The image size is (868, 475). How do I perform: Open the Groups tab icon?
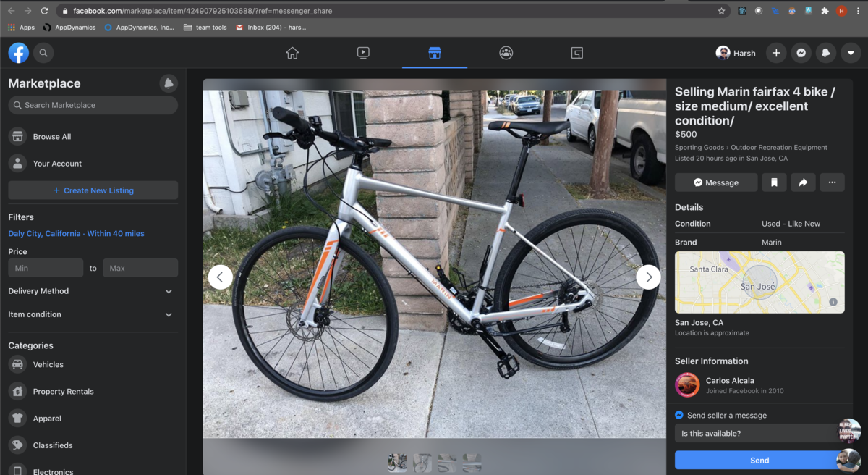coord(506,53)
